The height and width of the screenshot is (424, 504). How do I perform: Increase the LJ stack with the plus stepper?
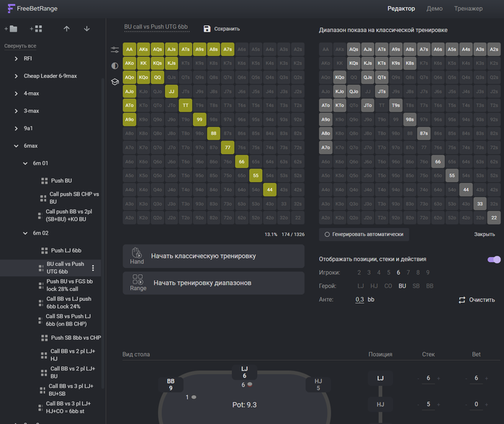(438, 379)
